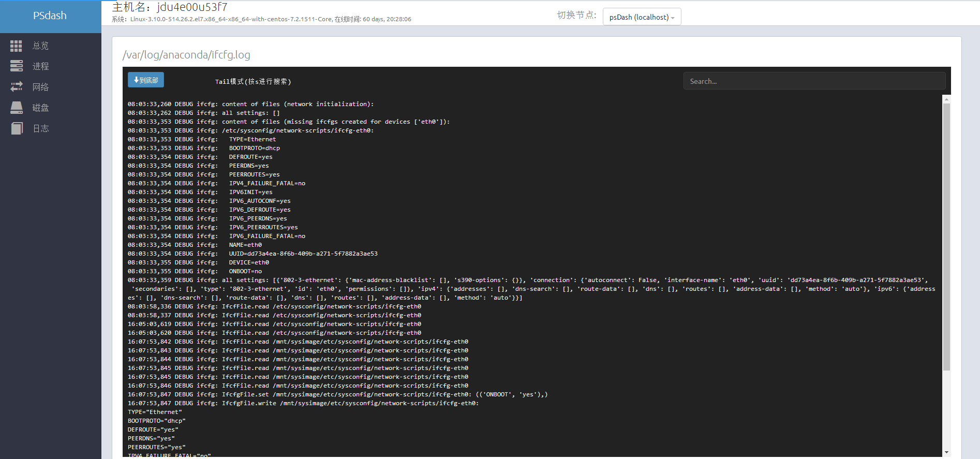Click the 'all settings: []' log line
This screenshot has height=459, width=980.
pos(204,113)
